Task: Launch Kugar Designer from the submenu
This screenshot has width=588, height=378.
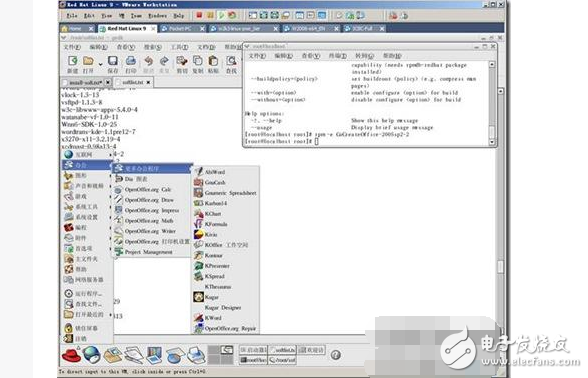Action: point(225,308)
